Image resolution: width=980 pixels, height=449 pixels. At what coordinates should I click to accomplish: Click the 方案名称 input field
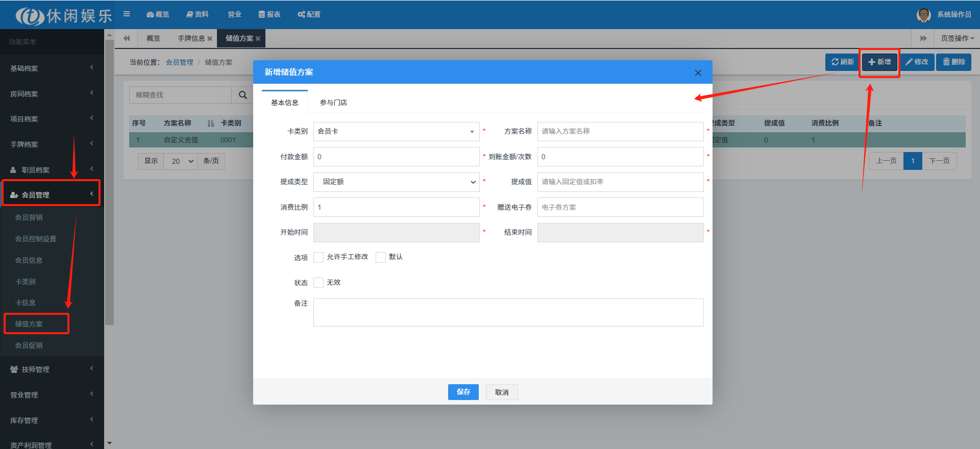(620, 132)
